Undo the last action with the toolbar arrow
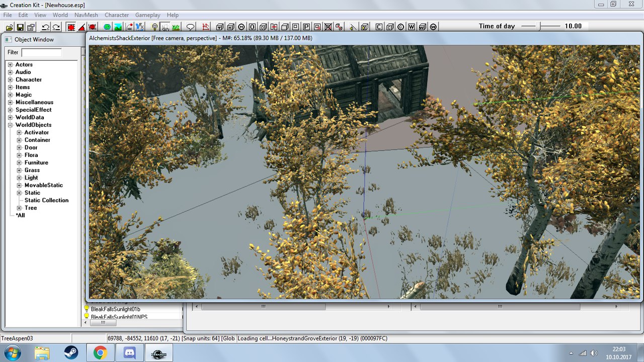644x362 pixels. (x=45, y=27)
